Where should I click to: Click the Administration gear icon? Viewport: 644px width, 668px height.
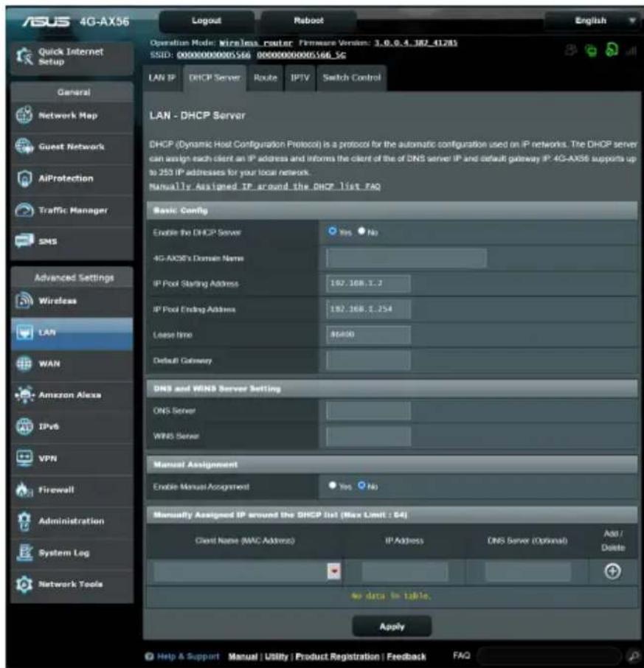[x=24, y=521]
